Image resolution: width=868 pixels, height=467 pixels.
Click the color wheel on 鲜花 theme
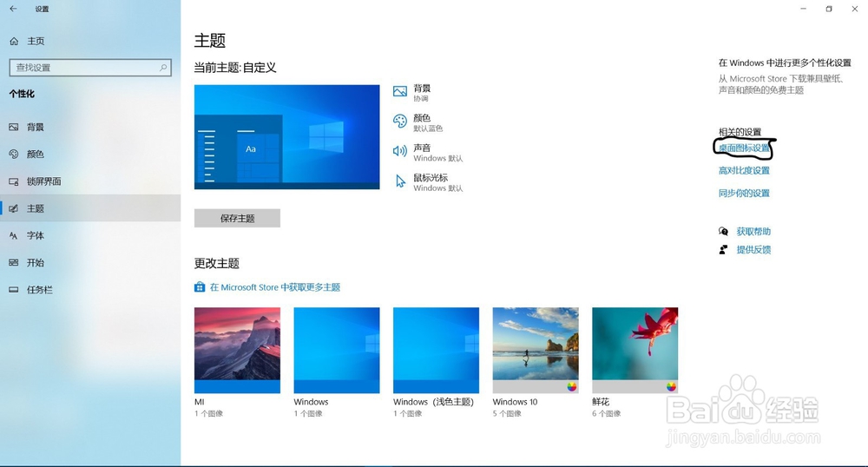[x=671, y=387]
